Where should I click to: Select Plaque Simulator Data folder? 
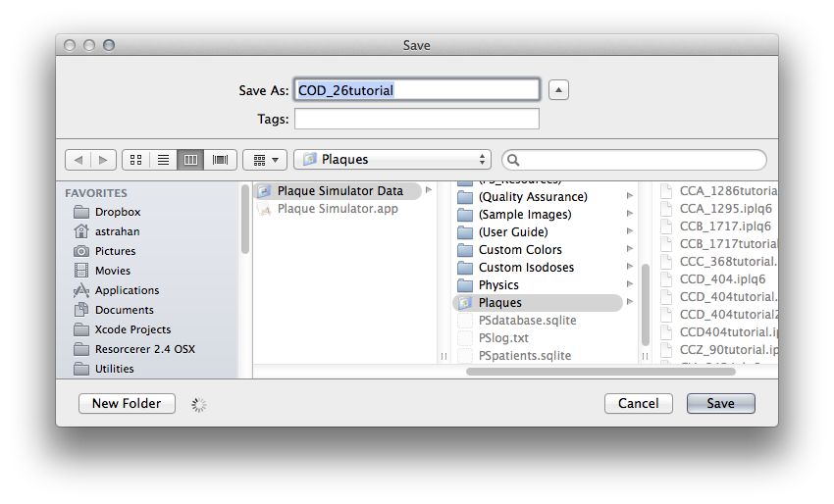click(x=339, y=191)
